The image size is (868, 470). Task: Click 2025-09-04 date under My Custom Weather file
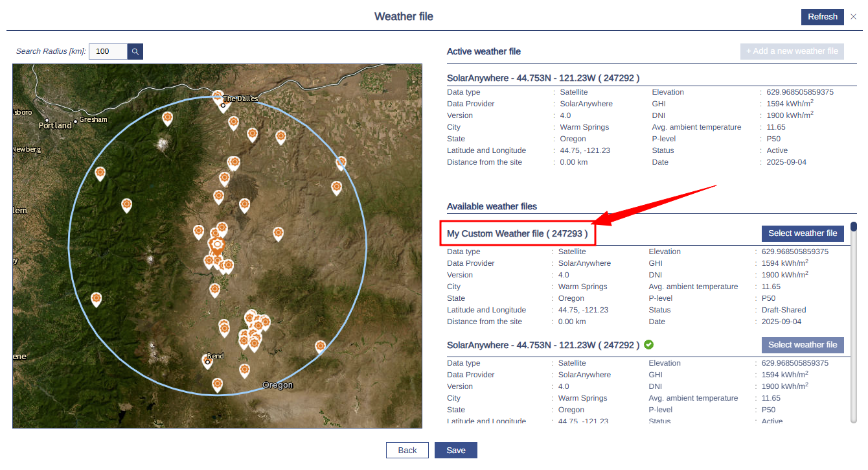781,322
